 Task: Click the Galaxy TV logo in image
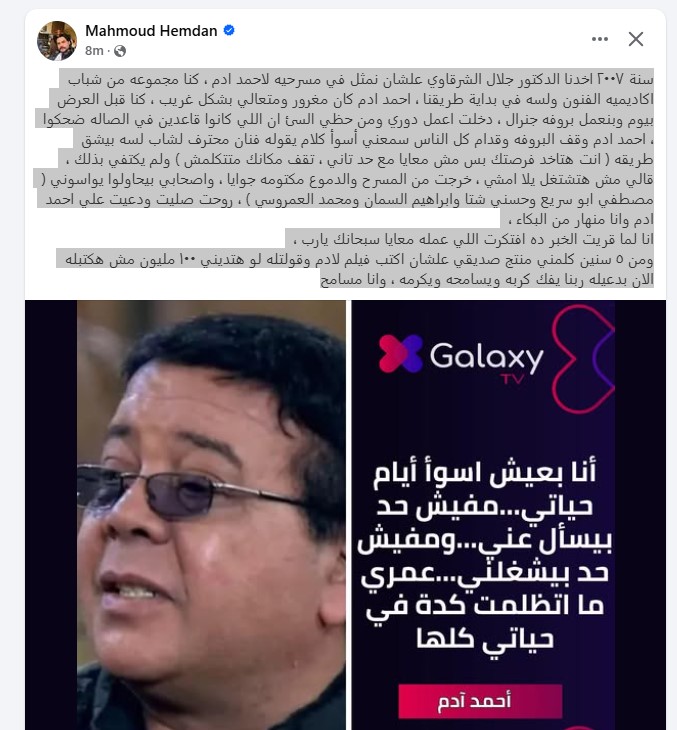[x=461, y=358]
